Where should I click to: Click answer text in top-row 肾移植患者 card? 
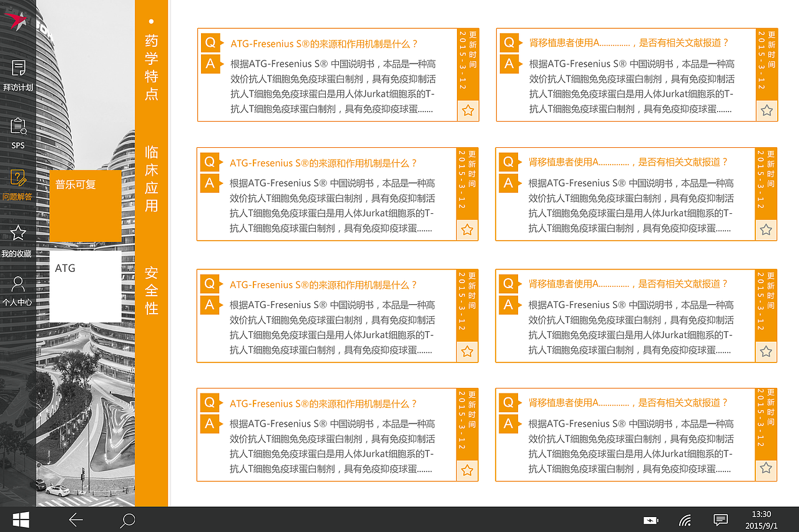(x=632, y=86)
